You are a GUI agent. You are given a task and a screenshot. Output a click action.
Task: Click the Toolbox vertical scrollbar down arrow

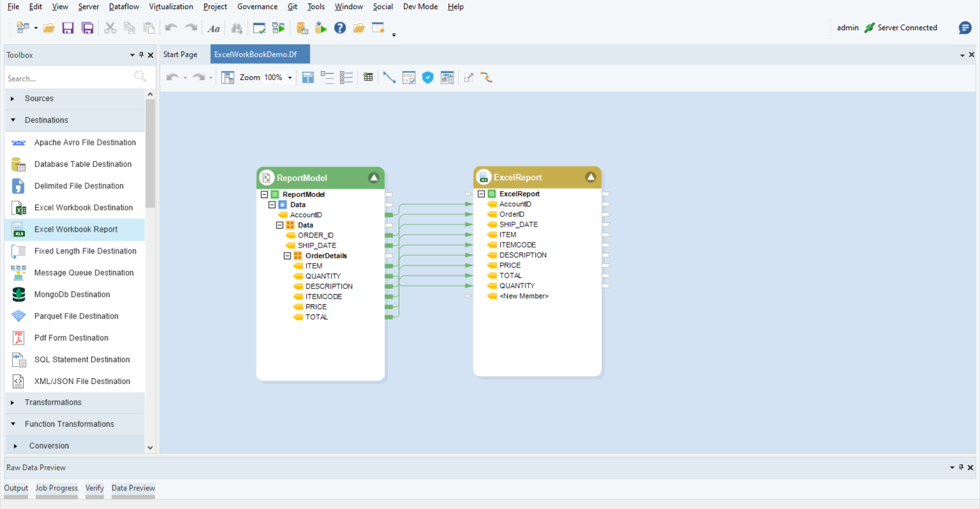(150, 448)
